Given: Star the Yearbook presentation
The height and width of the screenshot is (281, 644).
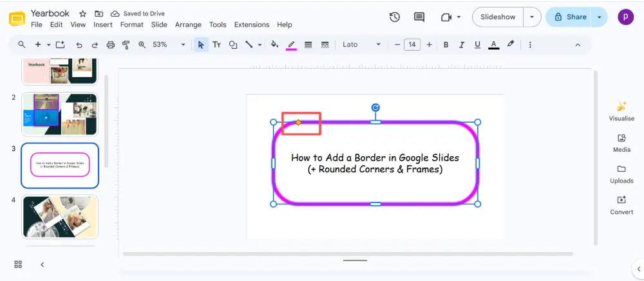Looking at the screenshot, I should tap(82, 14).
